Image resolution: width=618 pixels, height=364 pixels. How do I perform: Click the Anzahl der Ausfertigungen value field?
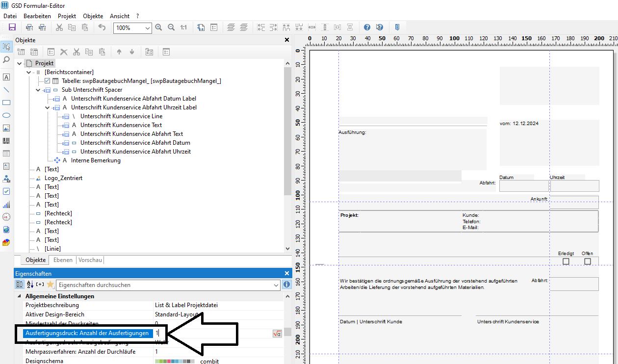click(x=212, y=333)
